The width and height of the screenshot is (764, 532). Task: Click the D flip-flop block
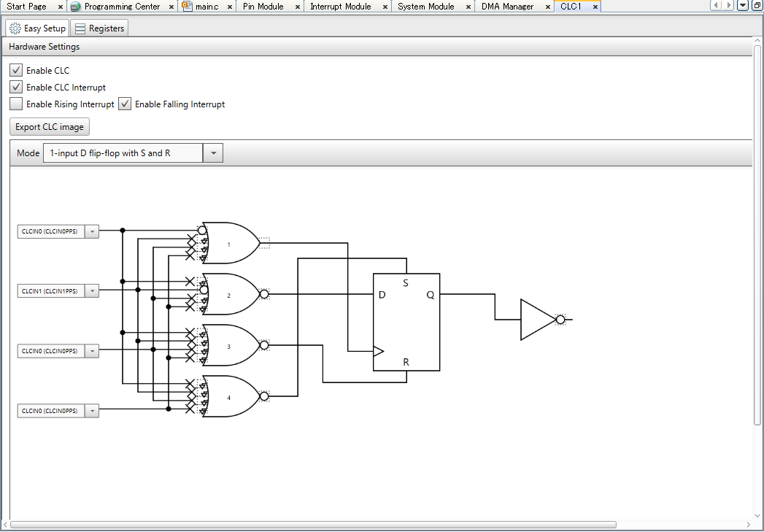tap(406, 322)
